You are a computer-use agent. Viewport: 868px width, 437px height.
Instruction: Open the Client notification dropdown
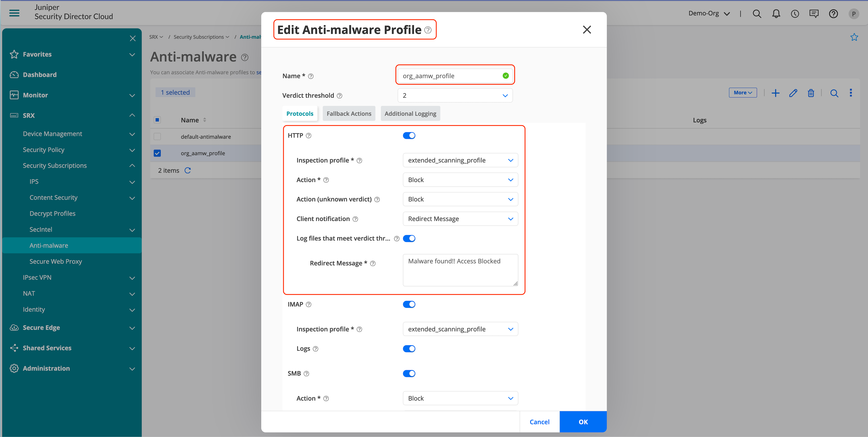(x=460, y=219)
